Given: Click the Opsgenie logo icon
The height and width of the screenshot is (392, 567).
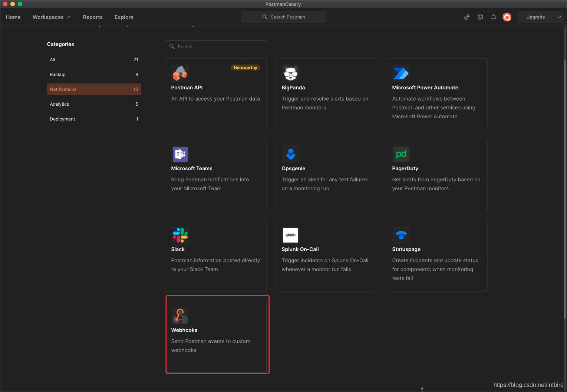Looking at the screenshot, I should 291,154.
